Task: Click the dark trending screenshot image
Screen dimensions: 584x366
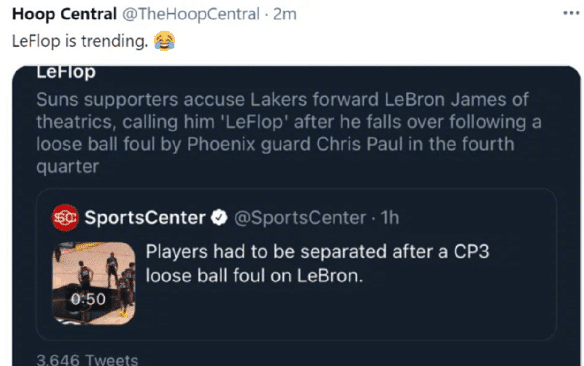Action: [x=296, y=216]
